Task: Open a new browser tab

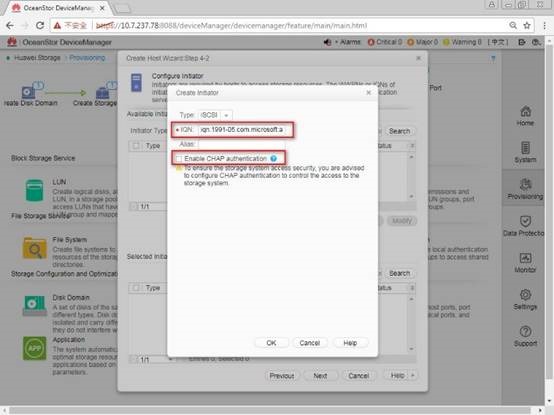Action: (x=122, y=8)
